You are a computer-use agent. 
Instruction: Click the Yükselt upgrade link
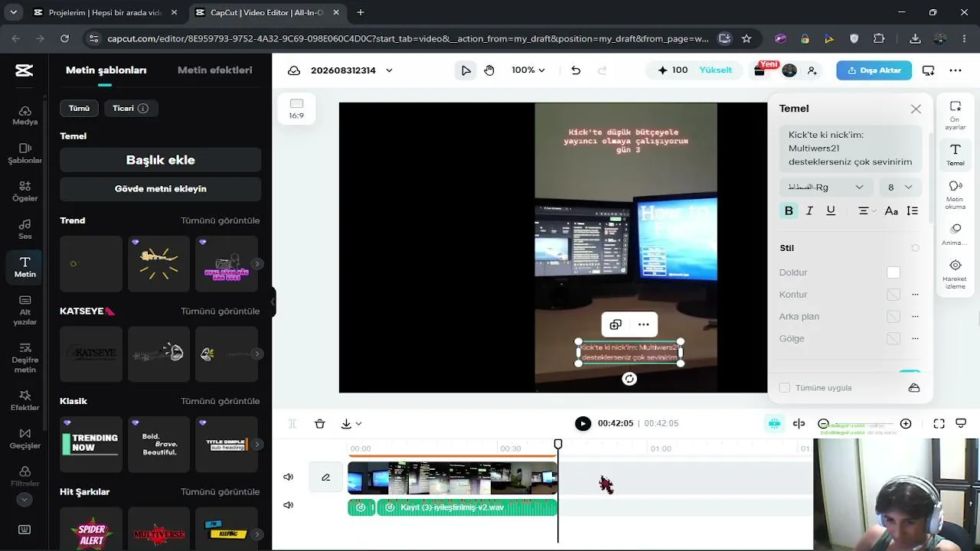coord(716,70)
